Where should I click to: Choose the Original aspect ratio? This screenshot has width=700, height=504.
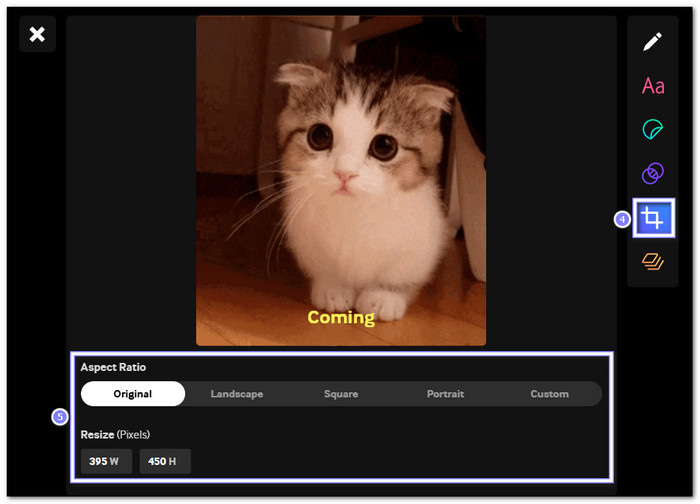point(133,394)
